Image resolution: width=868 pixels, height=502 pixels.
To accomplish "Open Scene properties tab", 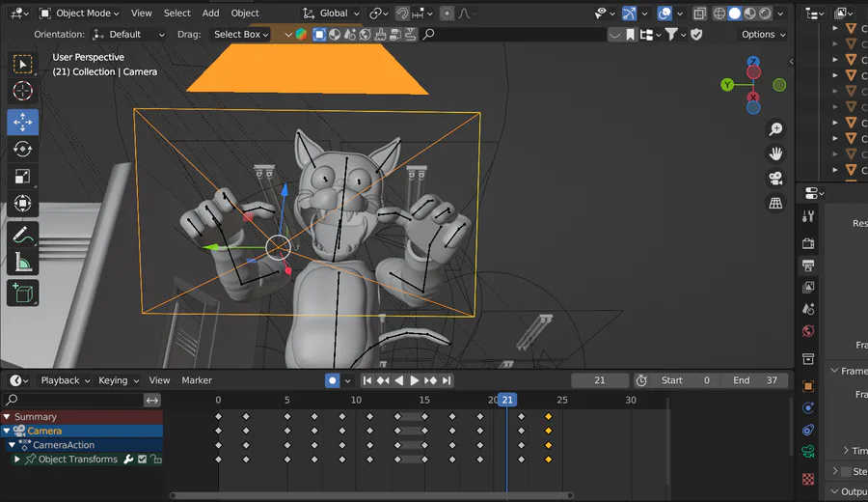I will click(x=808, y=309).
